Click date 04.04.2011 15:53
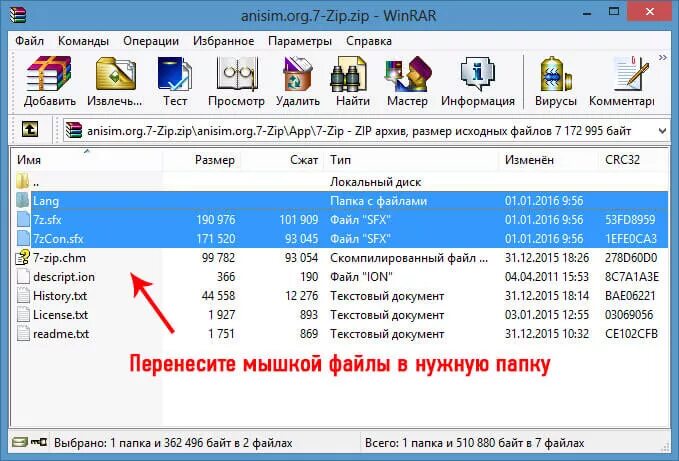This screenshot has width=679, height=461. [546, 277]
